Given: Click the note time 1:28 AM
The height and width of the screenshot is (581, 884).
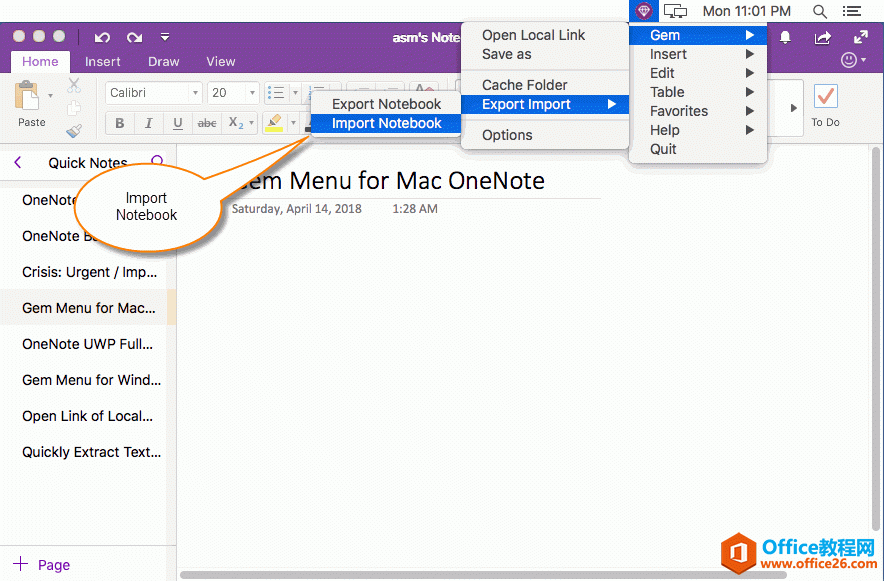Looking at the screenshot, I should tap(415, 209).
